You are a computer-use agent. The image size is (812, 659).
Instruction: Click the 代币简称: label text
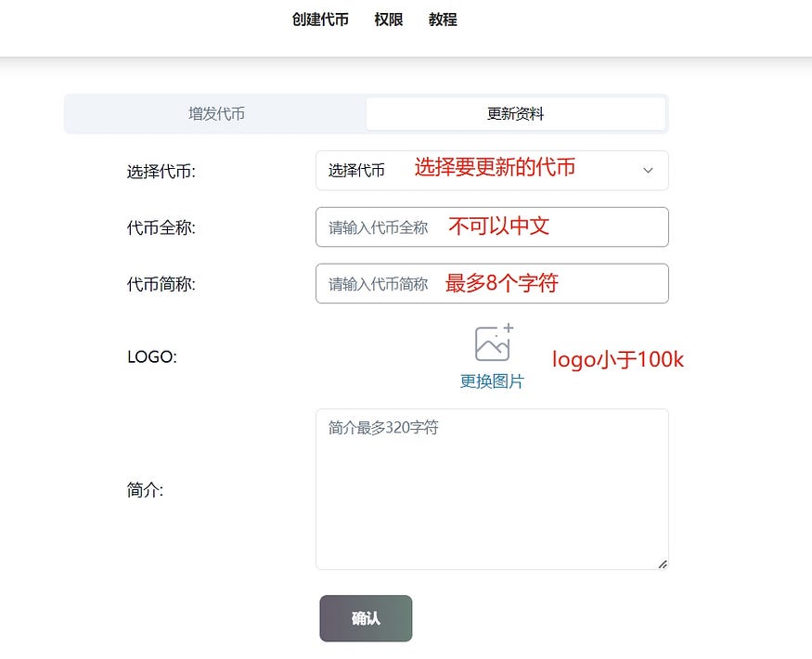point(161,284)
